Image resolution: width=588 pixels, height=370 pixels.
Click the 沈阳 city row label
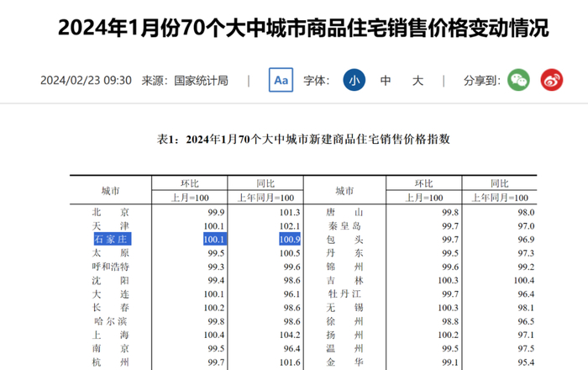click(x=111, y=280)
